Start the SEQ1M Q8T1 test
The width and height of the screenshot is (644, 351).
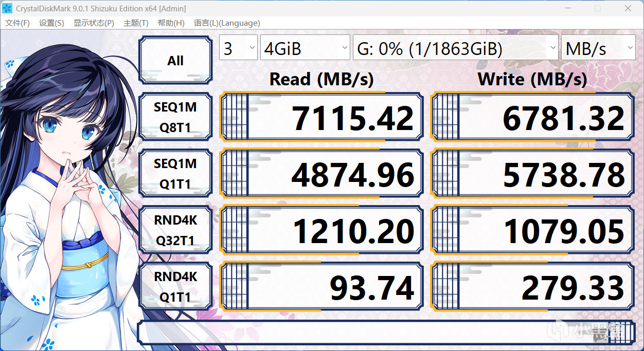175,117
